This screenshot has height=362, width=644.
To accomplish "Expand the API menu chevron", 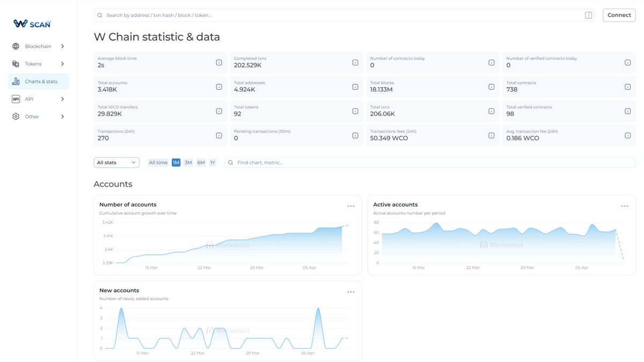I will pyautogui.click(x=62, y=99).
